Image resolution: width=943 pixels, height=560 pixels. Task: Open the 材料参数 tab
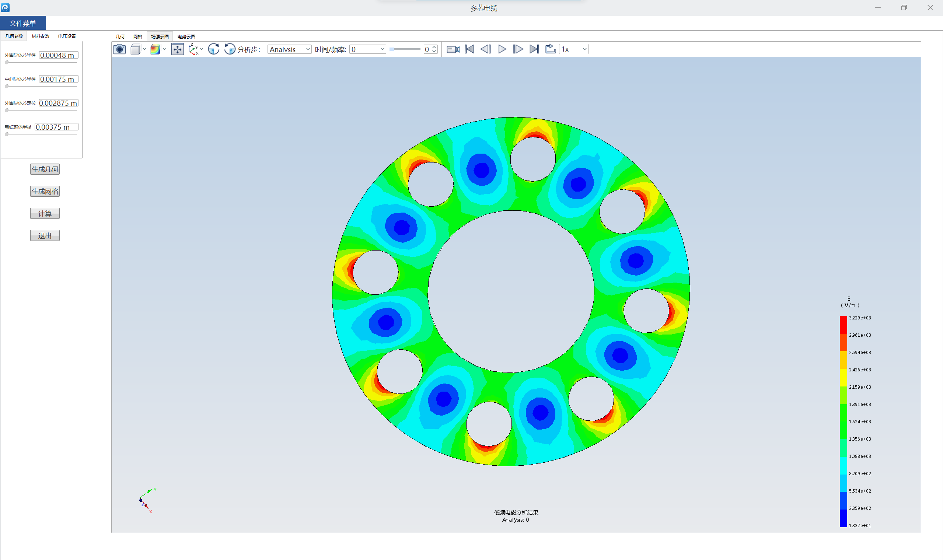41,36
